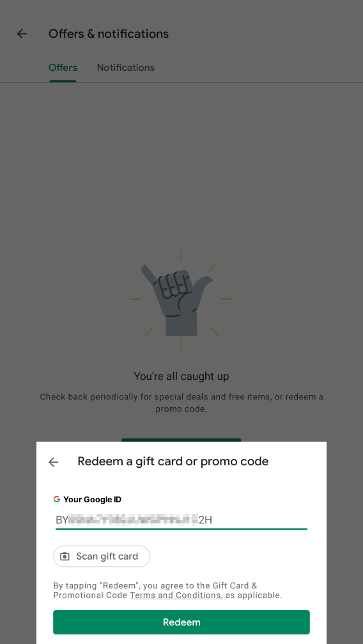Tap the "Check back periodically" description text
Image resolution: width=363 pixels, height=644 pixels.
pos(181,403)
